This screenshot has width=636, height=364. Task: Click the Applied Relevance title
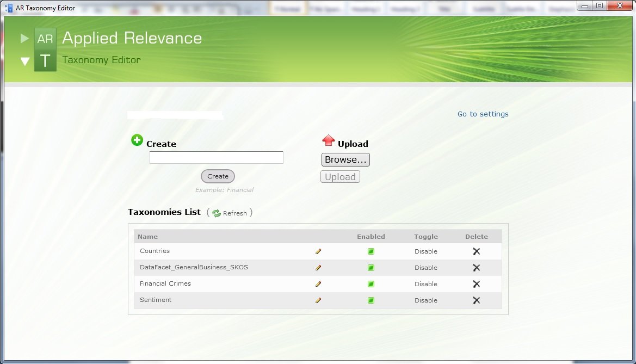click(132, 38)
